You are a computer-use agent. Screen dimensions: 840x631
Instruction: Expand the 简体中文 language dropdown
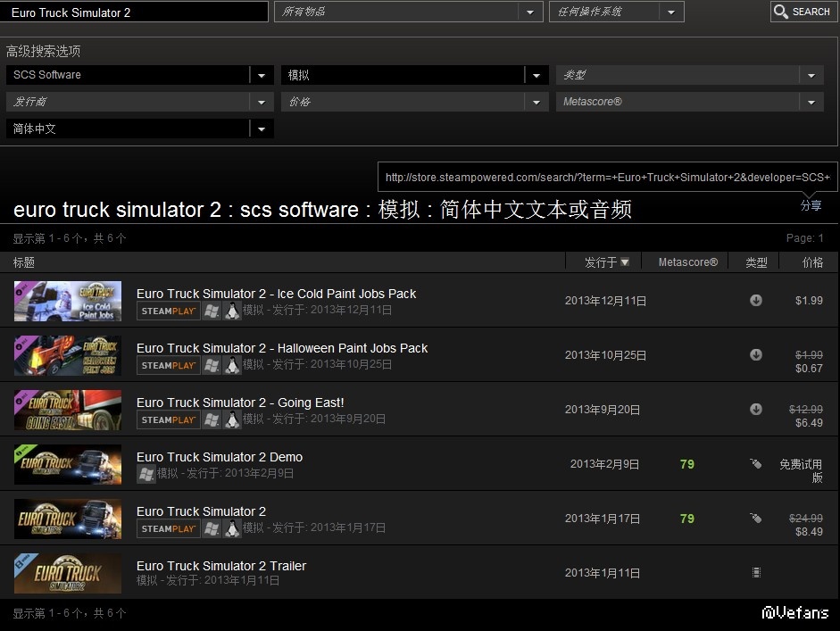262,129
